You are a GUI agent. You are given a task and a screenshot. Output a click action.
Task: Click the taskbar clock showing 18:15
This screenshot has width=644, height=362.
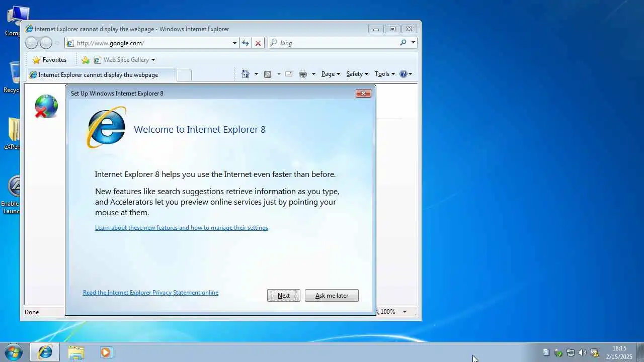coord(619,352)
